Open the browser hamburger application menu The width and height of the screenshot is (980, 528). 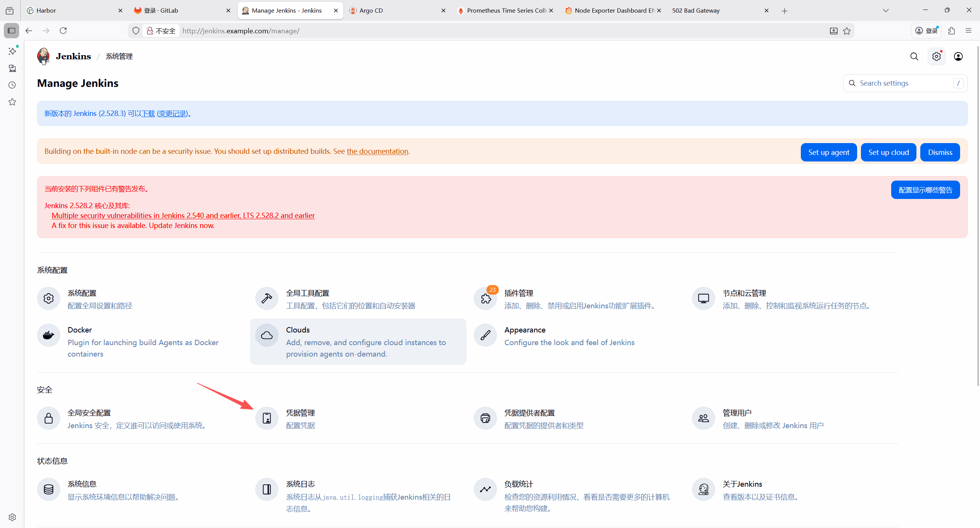969,31
